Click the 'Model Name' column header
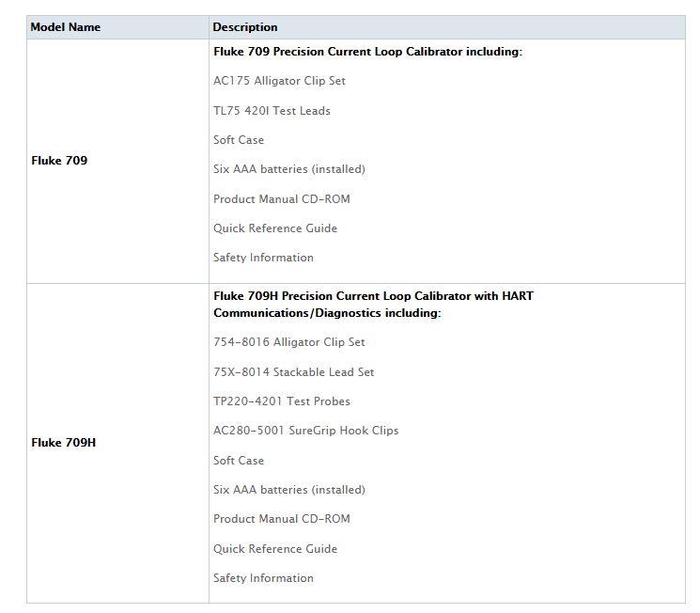 point(117,27)
